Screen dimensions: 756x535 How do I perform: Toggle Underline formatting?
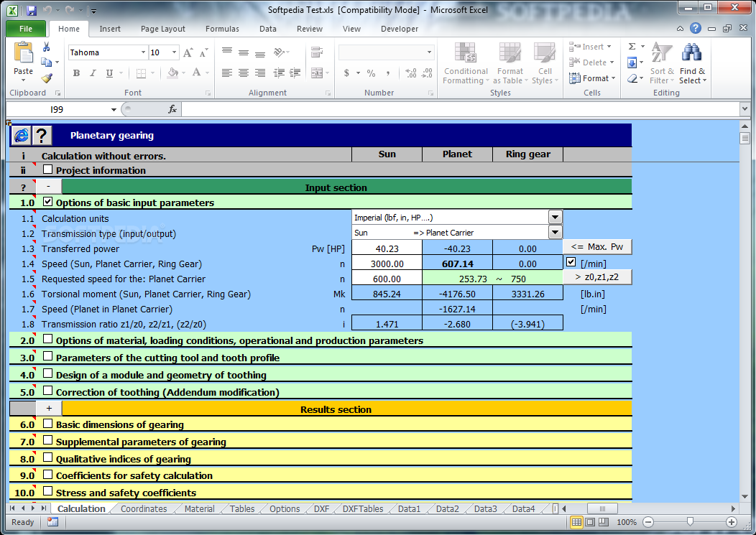[x=109, y=73]
